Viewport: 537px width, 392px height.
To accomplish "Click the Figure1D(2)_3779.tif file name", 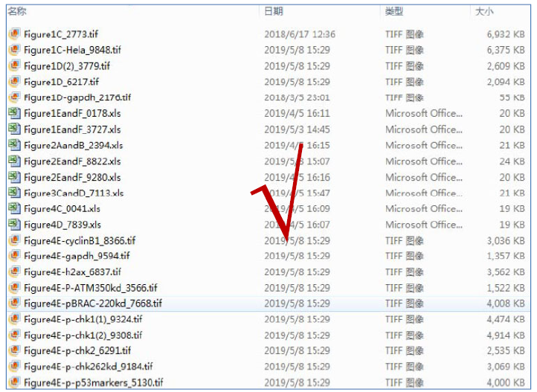I will [67, 65].
